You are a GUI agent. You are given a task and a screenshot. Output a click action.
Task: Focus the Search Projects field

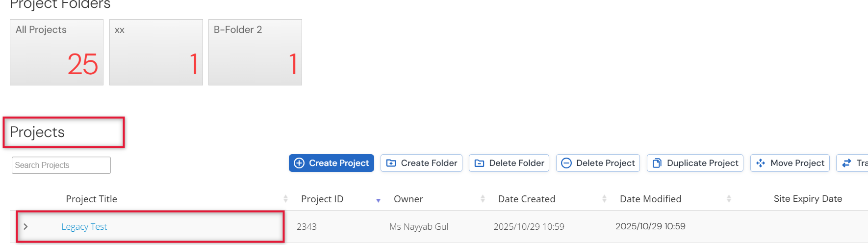(x=61, y=165)
